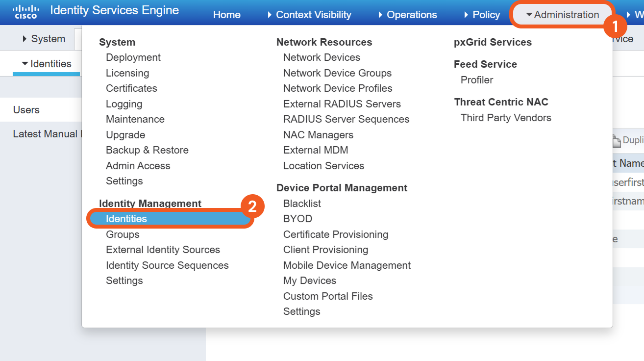Image resolution: width=644 pixels, height=361 pixels.
Task: Open Backup & Restore
Action: [x=147, y=150]
